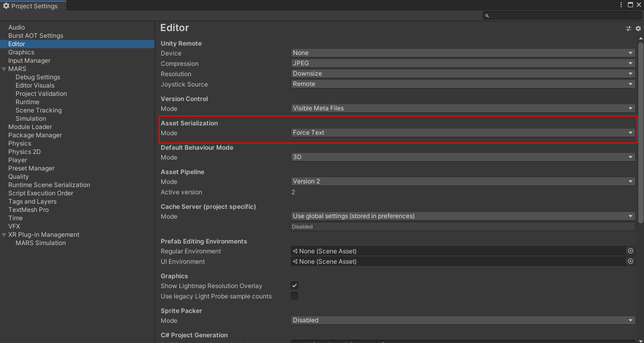Open the Sprite Packer Mode dropdown
Screen dimensions: 644x343
tap(463, 320)
